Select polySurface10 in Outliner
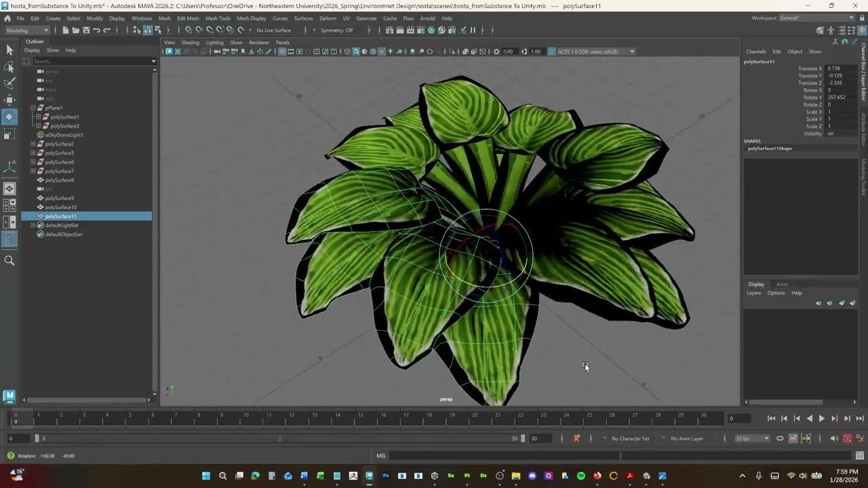 [x=61, y=207]
